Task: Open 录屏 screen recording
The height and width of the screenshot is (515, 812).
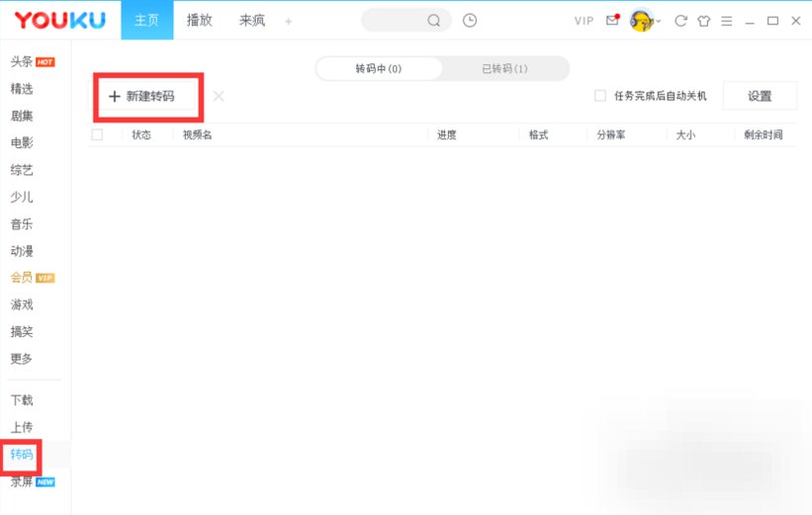Action: tap(22, 481)
